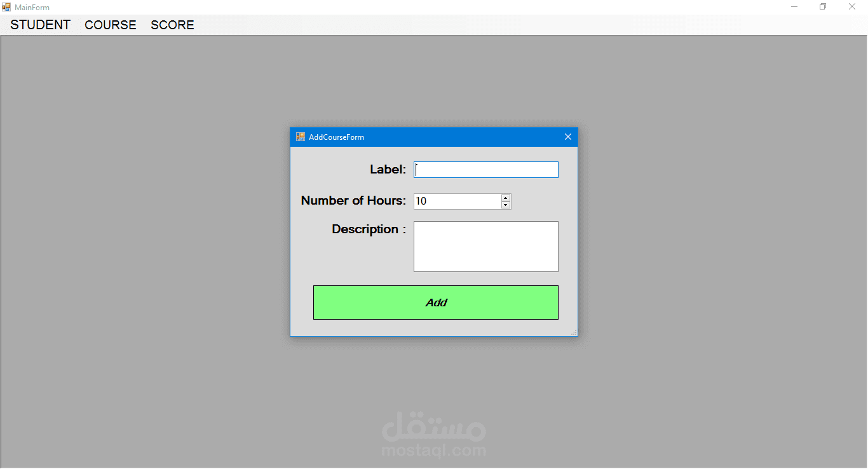Open the COURSE menu

point(111,25)
